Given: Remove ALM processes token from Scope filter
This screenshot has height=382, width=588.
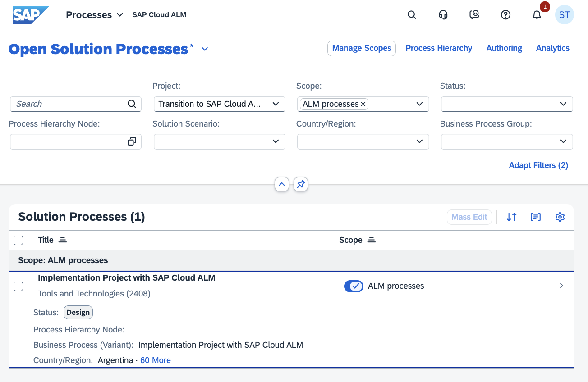Looking at the screenshot, I should pyautogui.click(x=363, y=104).
